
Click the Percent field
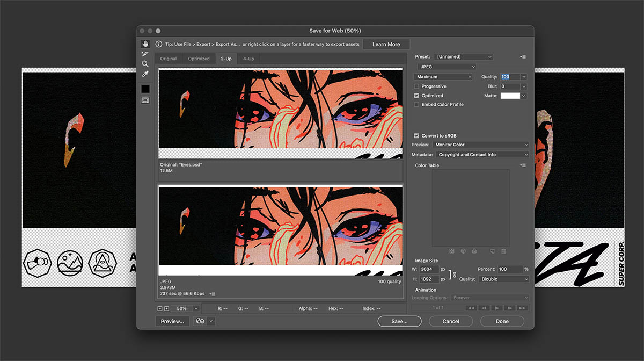point(510,269)
